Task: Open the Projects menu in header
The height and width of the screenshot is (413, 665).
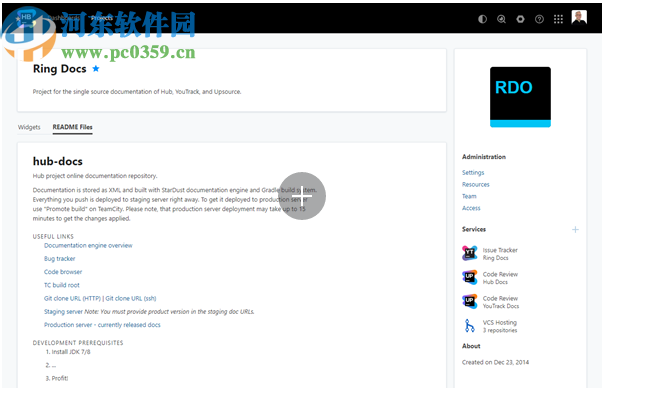Action: click(102, 18)
